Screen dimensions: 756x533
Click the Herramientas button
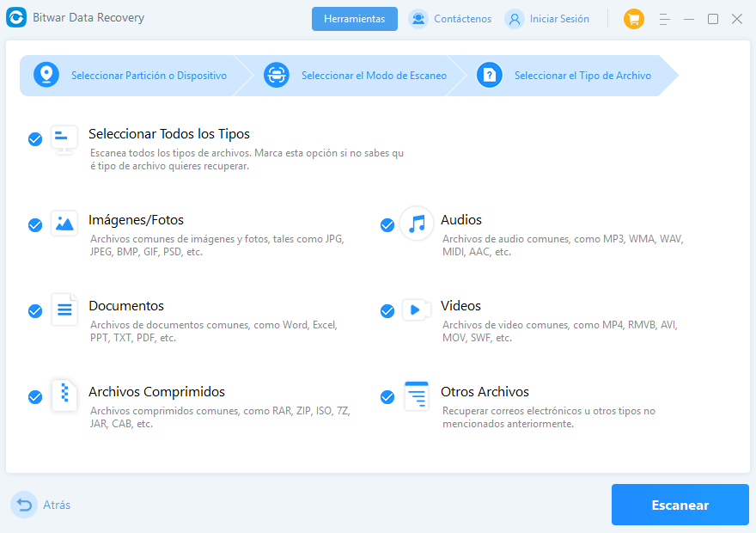(x=354, y=19)
